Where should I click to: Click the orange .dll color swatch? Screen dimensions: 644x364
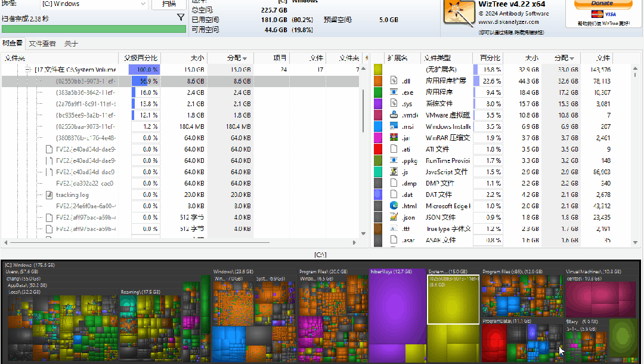click(378, 81)
